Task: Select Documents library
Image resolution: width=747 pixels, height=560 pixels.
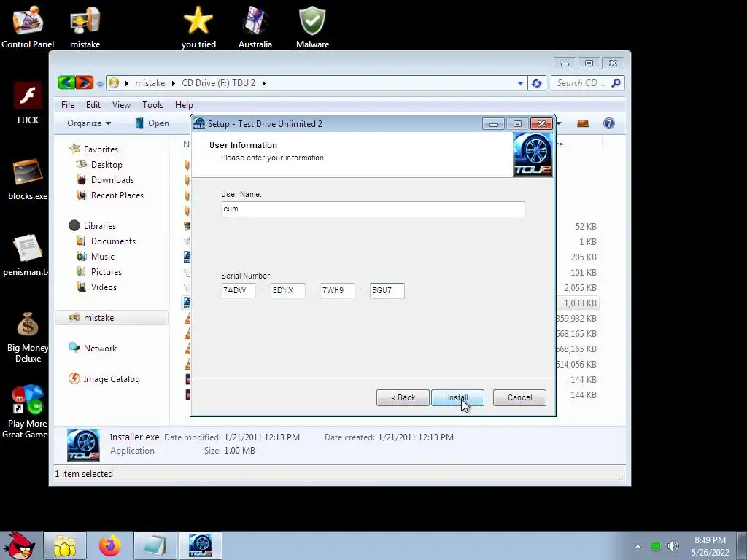Action: (113, 241)
